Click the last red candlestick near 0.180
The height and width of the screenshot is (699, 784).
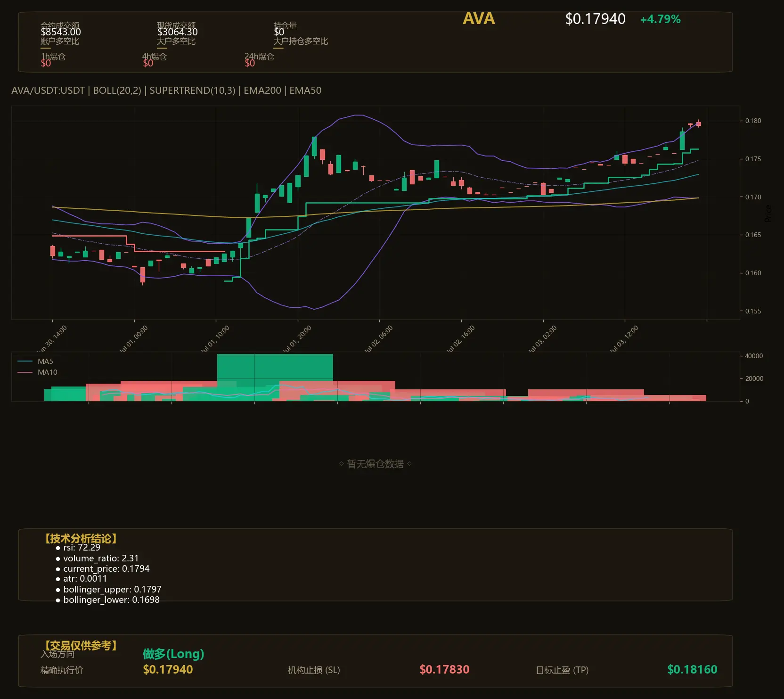click(x=699, y=123)
